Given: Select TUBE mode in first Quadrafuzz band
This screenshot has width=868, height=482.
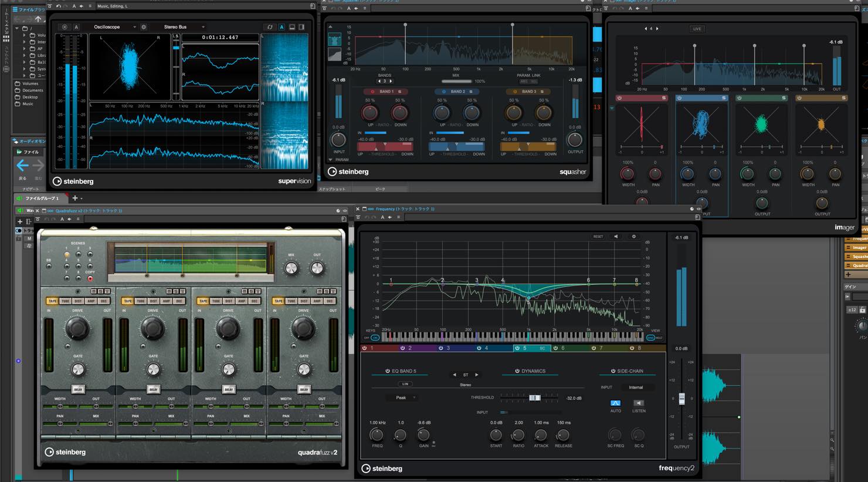Looking at the screenshot, I should click(x=65, y=301).
